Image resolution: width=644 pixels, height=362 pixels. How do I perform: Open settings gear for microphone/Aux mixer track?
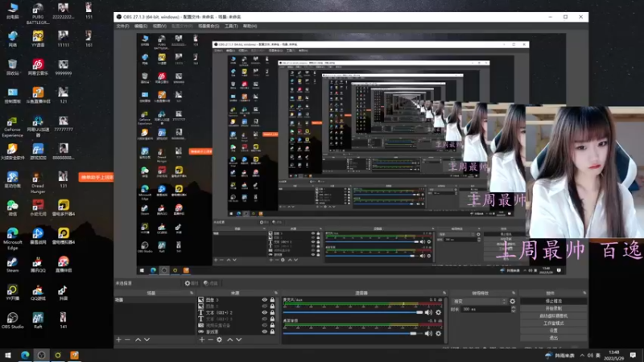(x=438, y=312)
